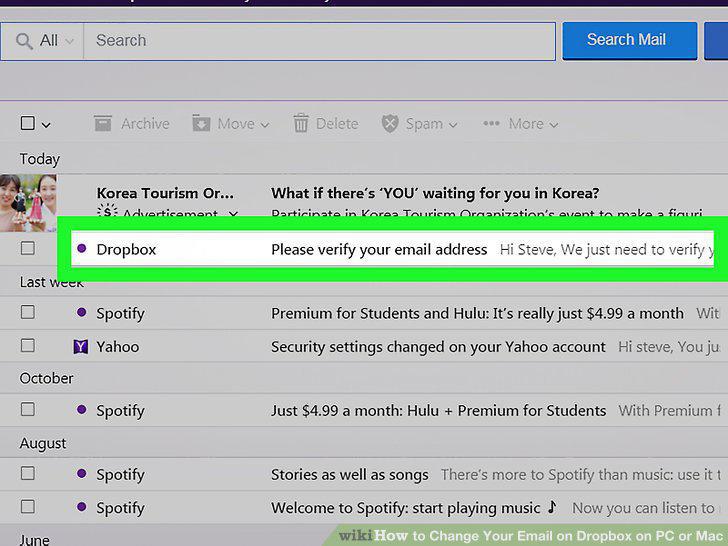Expand the select-all checkbox arrow
The height and width of the screenshot is (546, 728).
click(x=46, y=125)
